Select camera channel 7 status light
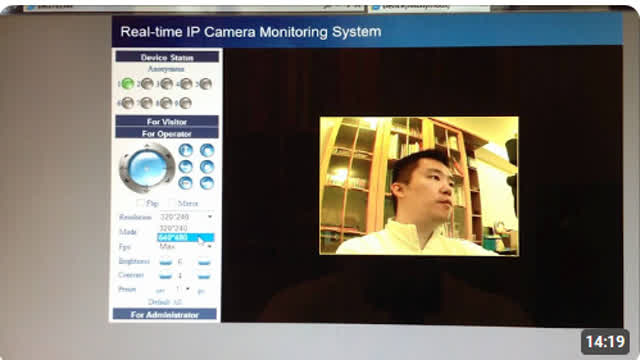The height and width of the screenshot is (360, 640). [x=147, y=103]
